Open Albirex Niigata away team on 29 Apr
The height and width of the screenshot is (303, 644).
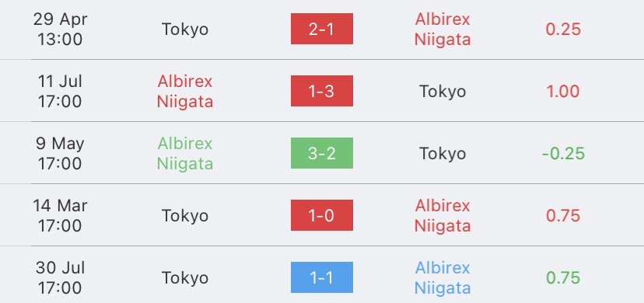pyautogui.click(x=443, y=29)
